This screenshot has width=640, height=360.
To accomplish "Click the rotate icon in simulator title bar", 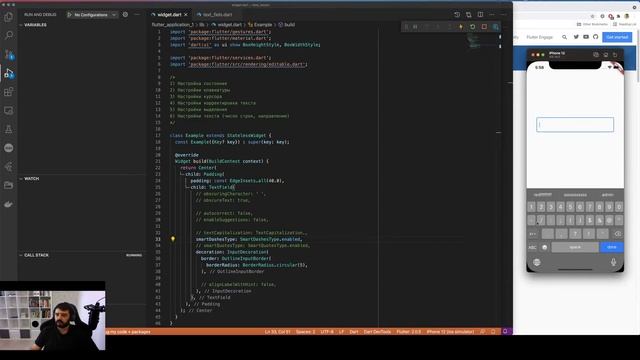I will [615, 55].
